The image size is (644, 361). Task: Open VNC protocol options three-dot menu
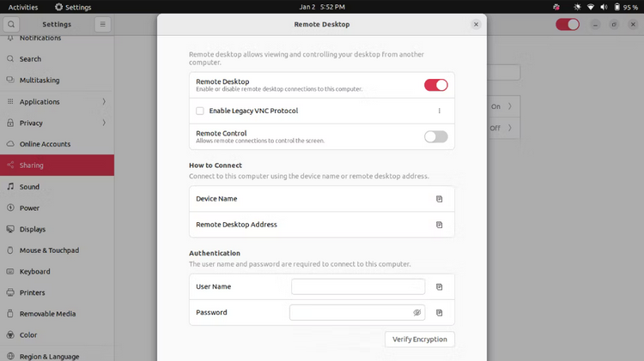pos(439,111)
